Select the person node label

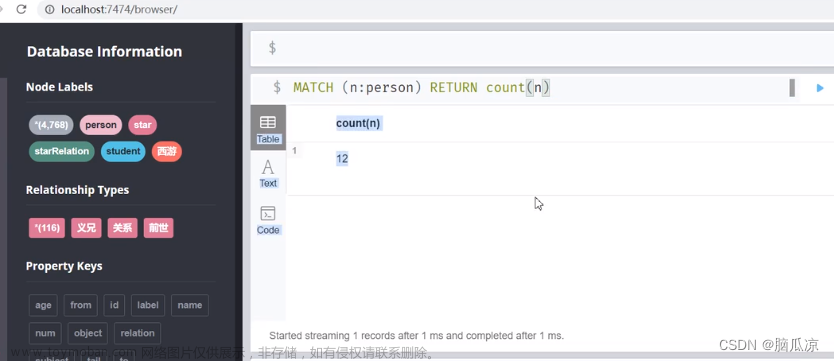[x=101, y=125]
